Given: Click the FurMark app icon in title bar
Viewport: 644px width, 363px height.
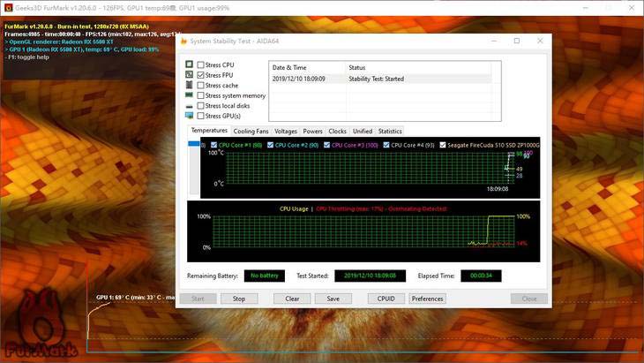Looking at the screenshot, I should (8, 8).
